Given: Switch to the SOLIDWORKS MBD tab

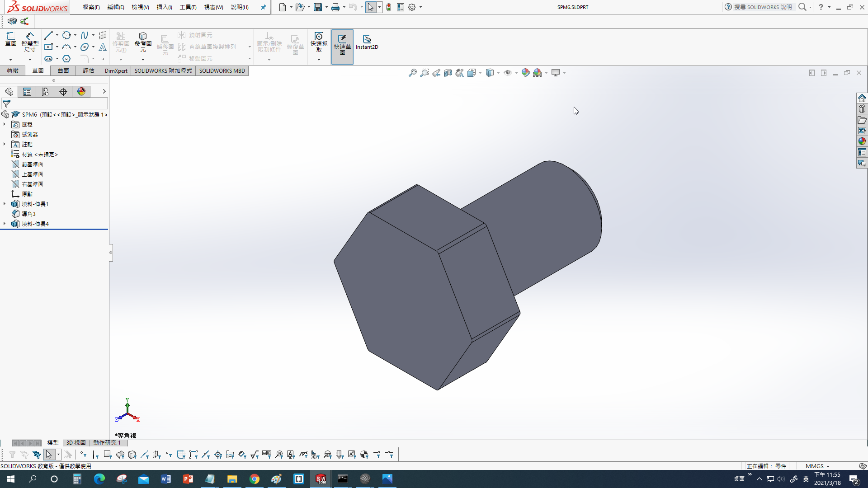Looking at the screenshot, I should [222, 71].
